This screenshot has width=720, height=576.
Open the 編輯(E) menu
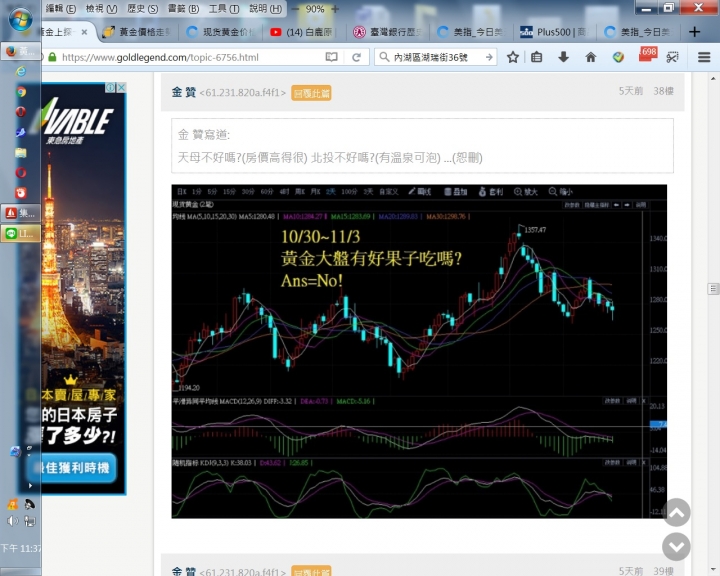61,9
